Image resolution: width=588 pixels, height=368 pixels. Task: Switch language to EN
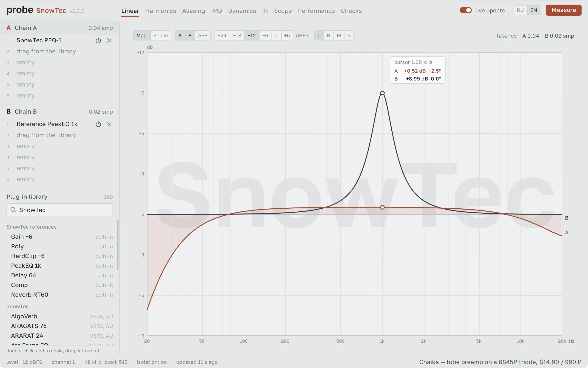click(x=534, y=10)
